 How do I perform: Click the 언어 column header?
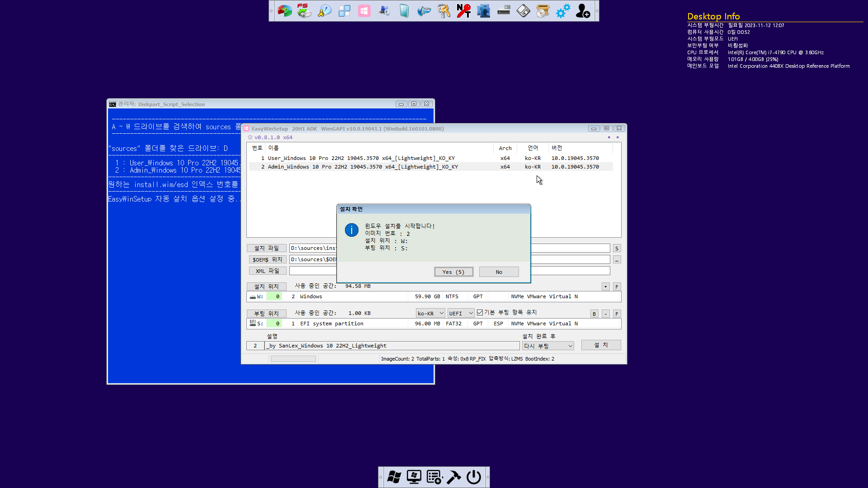533,148
